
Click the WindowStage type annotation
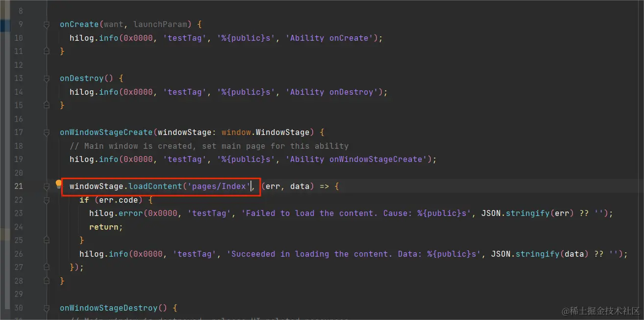click(282, 132)
